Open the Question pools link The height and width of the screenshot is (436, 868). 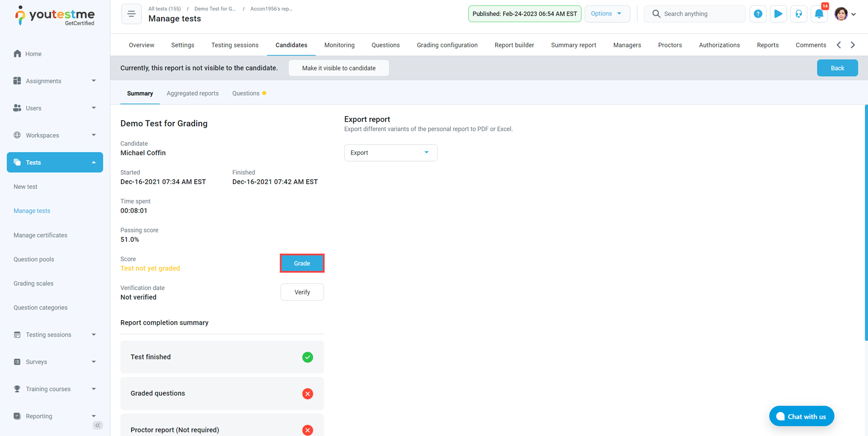pyautogui.click(x=34, y=259)
